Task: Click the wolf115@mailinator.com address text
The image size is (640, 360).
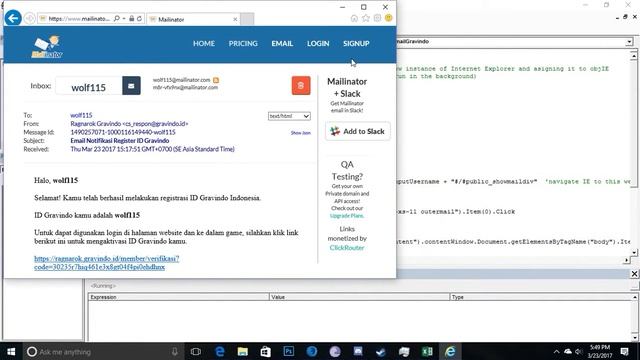Action: [181, 80]
